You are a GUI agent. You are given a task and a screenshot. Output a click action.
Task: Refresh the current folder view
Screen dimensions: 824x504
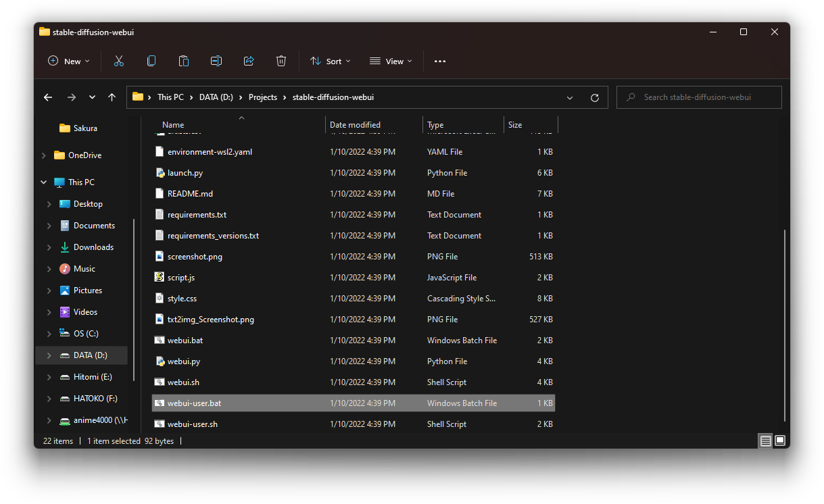click(595, 97)
